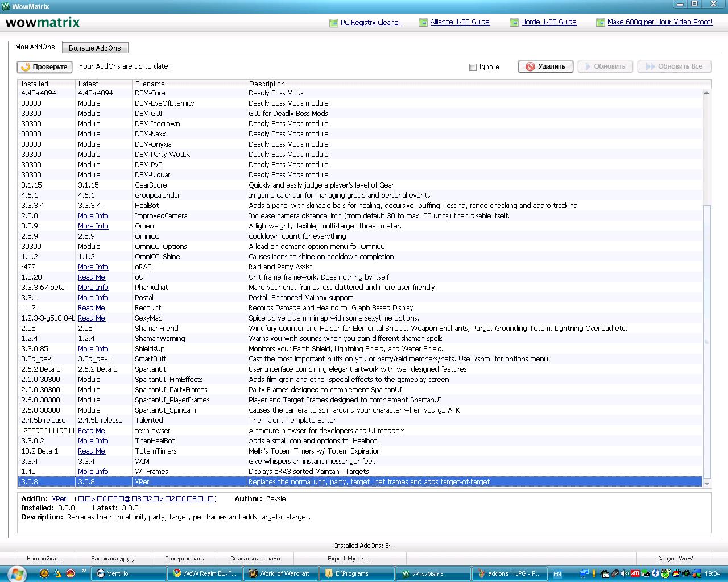The height and width of the screenshot is (582, 728).
Task: Click the WowMatrix logo in the header
Action: click(x=43, y=23)
